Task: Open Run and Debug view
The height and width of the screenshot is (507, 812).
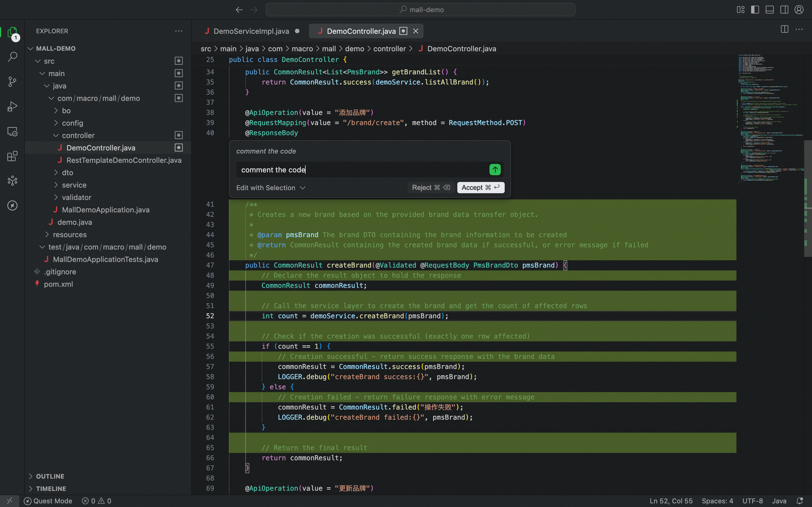Action: click(x=12, y=107)
